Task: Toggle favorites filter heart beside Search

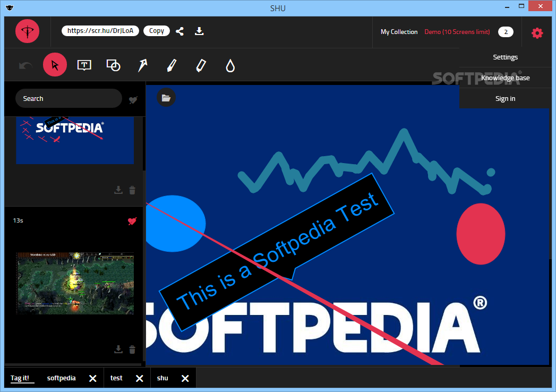Action: coord(133,100)
